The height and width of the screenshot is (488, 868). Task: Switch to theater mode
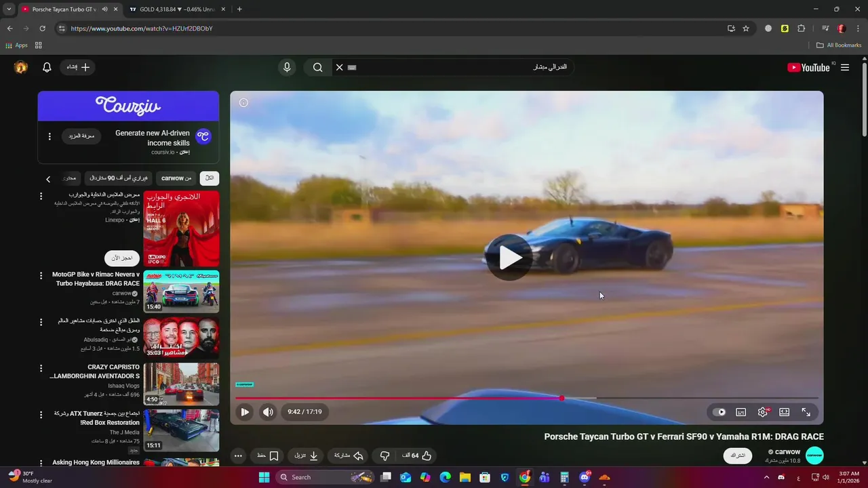coord(785,412)
